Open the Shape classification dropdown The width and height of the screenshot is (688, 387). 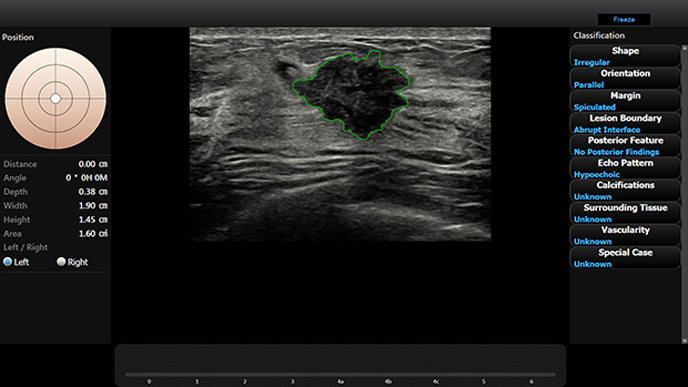625,56
